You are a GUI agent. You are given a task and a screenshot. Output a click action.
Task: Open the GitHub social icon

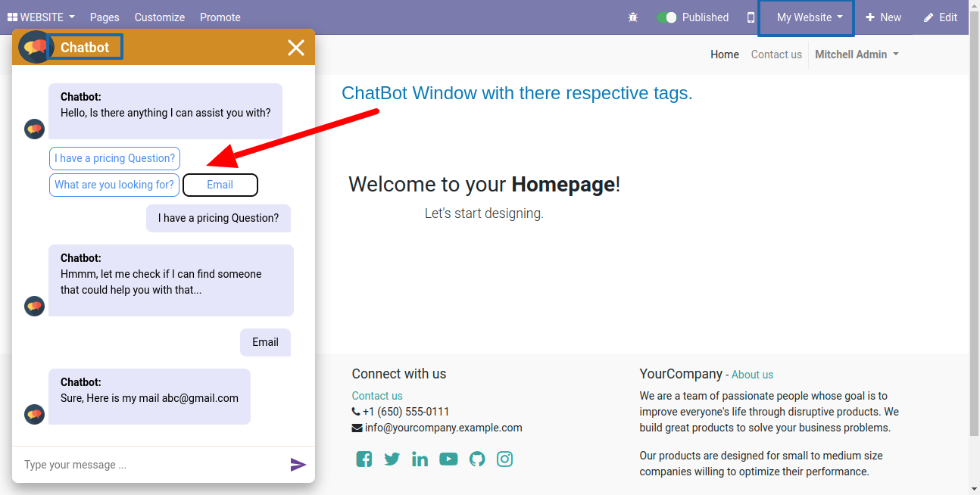pyautogui.click(x=476, y=459)
